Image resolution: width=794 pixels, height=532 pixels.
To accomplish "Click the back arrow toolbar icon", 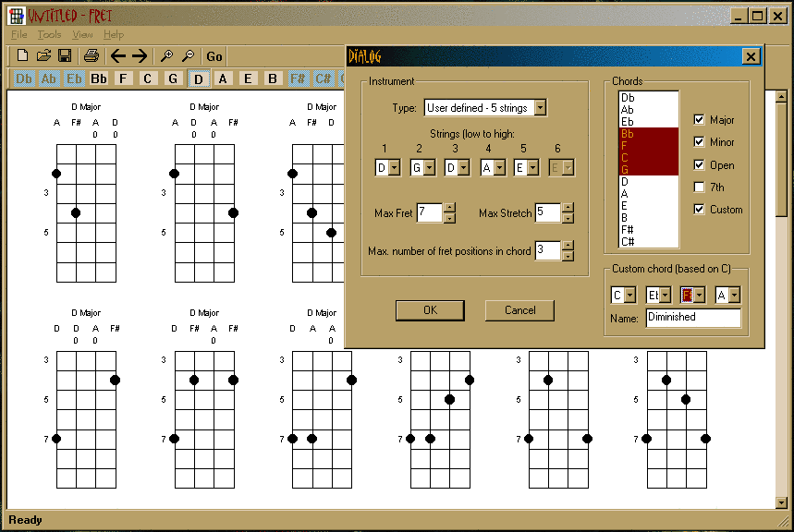I will pos(117,56).
